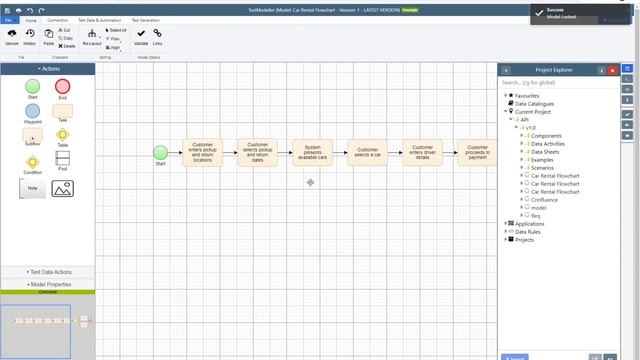Open Examples folder in tree
The image size is (640, 360).
coord(542,160)
